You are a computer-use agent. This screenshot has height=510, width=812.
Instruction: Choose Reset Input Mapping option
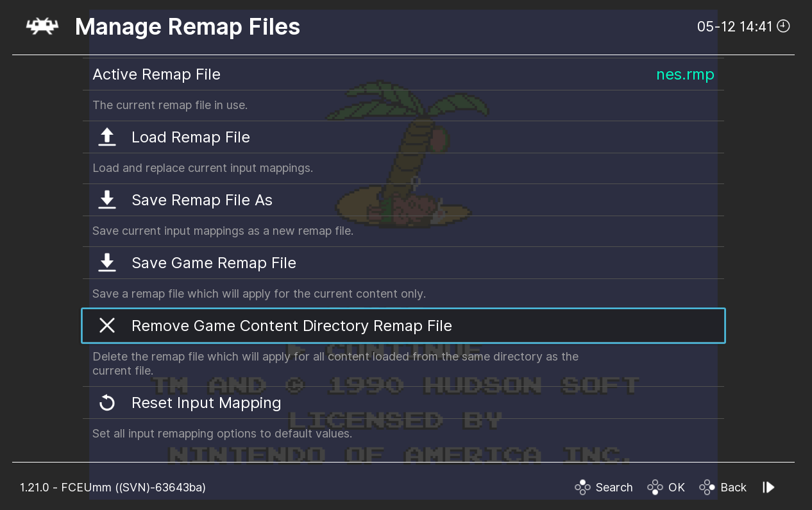(x=206, y=403)
